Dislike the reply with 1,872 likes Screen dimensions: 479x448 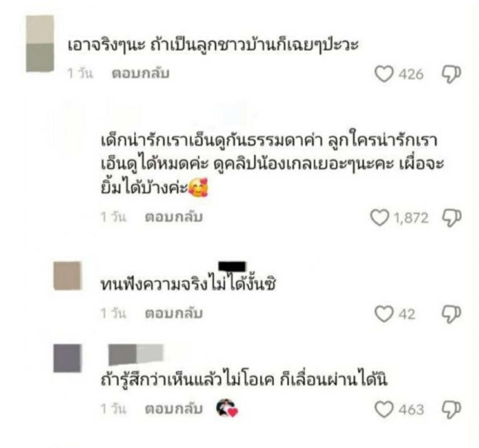tap(451, 218)
